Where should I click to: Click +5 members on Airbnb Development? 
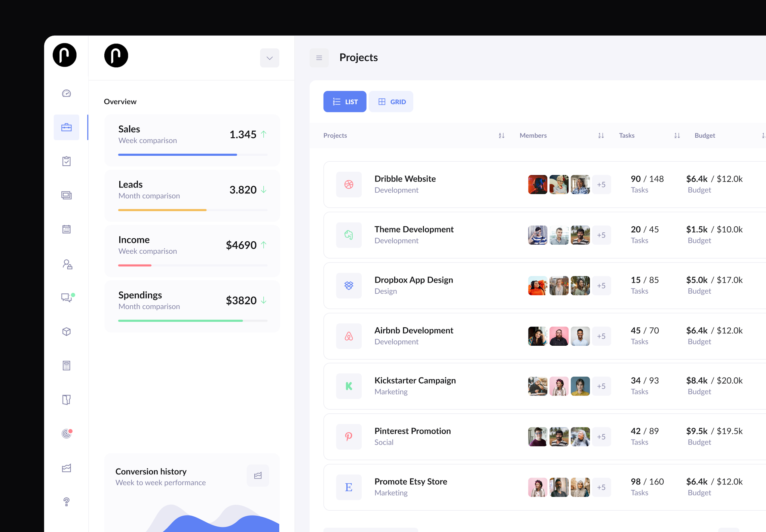601,336
